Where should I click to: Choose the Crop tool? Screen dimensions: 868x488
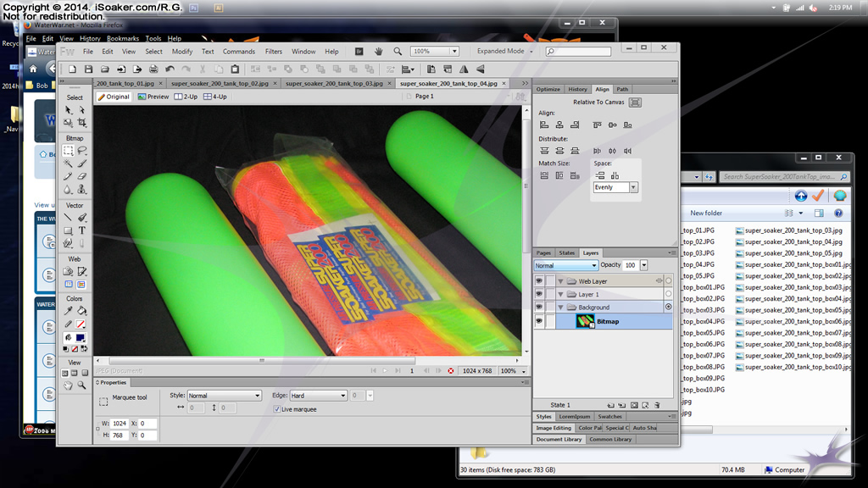tap(82, 122)
